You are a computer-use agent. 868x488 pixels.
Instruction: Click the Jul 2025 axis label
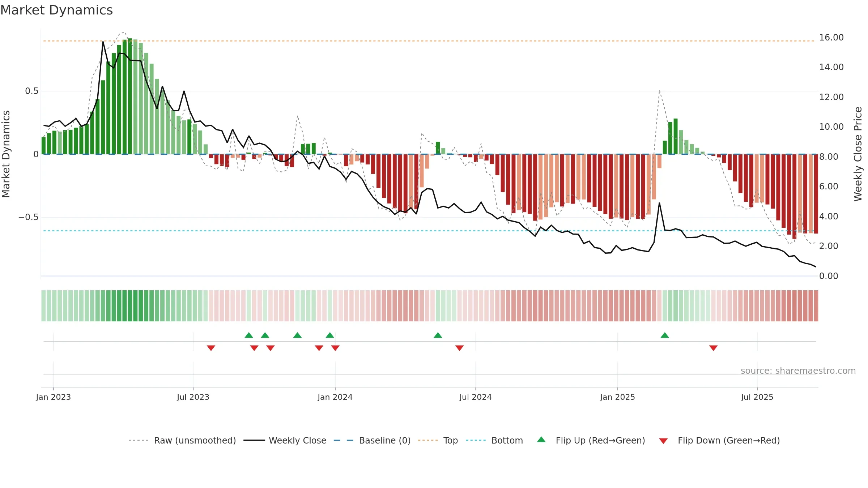pos(757,397)
